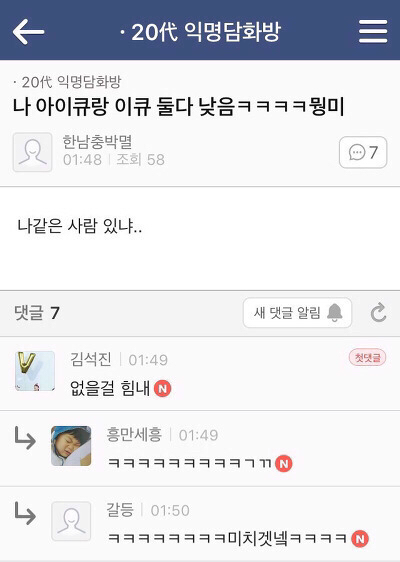Open the hamburger menu
The width and height of the screenshot is (400, 562).
373,32
